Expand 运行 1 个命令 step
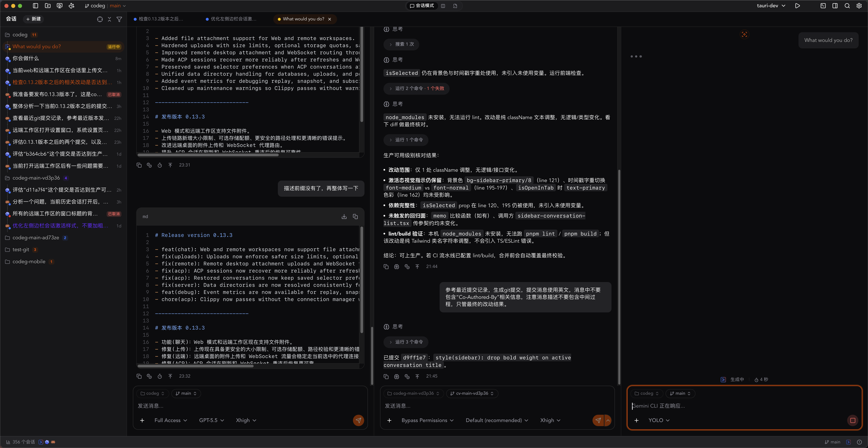The height and width of the screenshot is (448, 868). click(406, 140)
